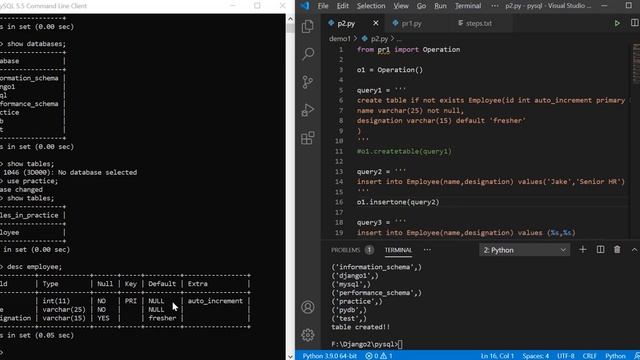The image size is (640, 360).
Task: Click 'use practice;' command in MySQL client
Action: [32, 181]
